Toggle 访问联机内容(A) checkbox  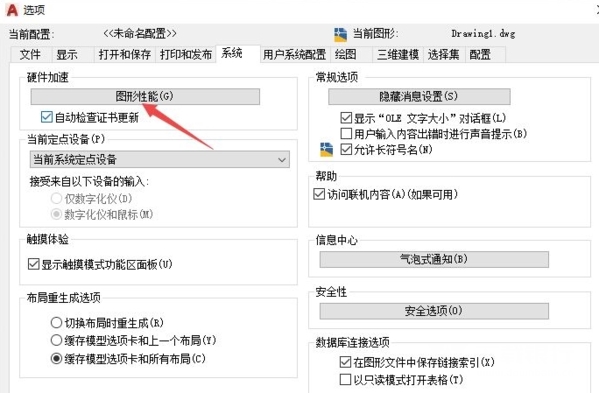[319, 194]
